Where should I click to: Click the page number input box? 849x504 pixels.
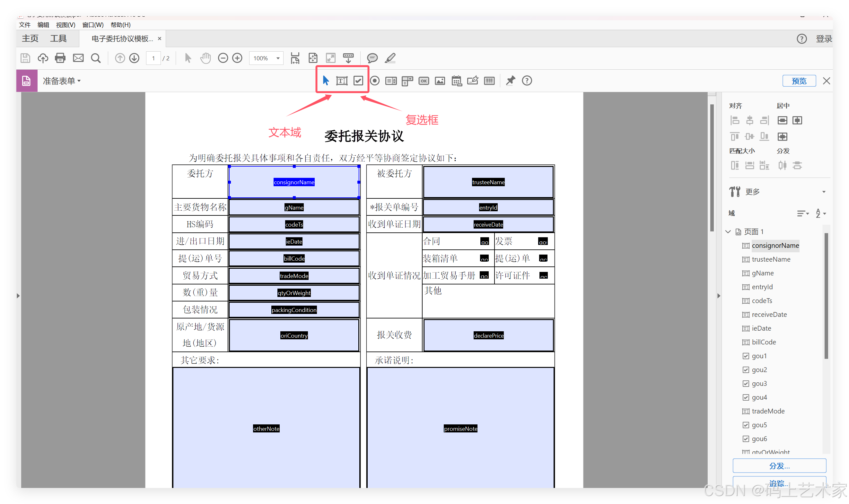pos(153,58)
